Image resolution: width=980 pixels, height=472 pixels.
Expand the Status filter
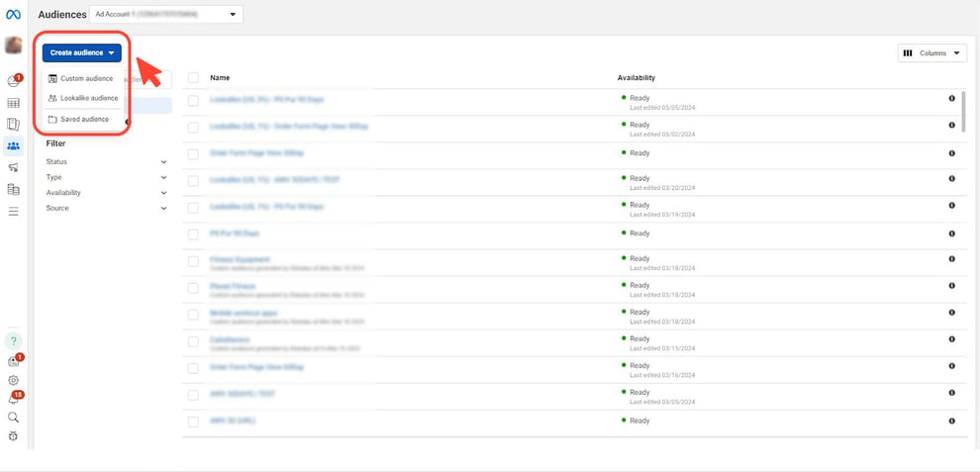(106, 161)
